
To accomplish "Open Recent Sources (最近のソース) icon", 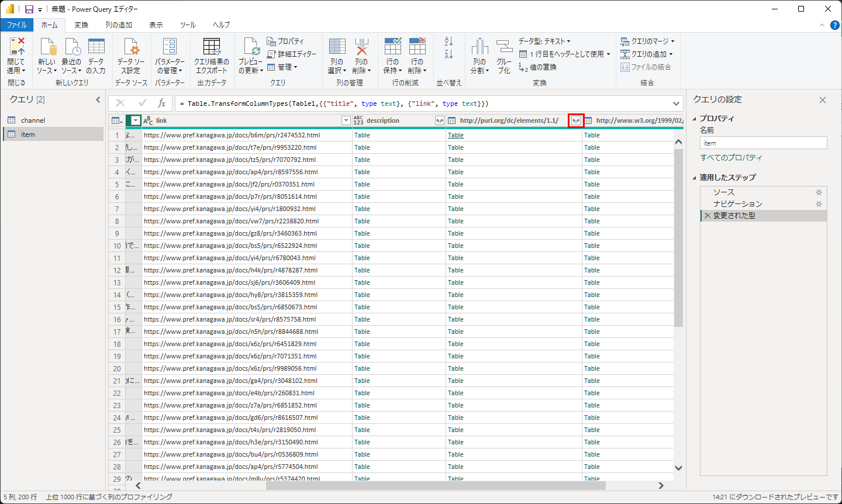I will (72, 47).
